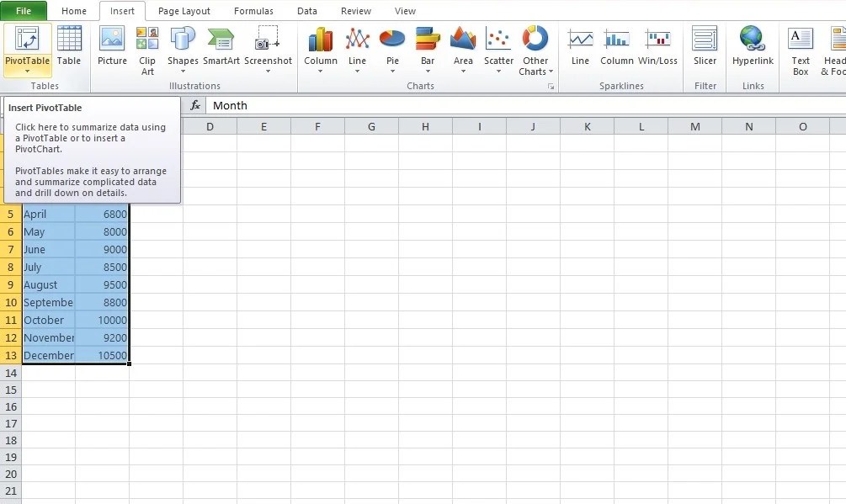Open the Other Charts dropdown

coord(535,48)
